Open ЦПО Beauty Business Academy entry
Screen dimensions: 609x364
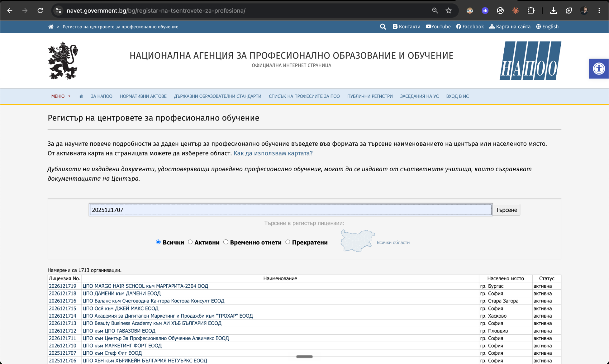[x=152, y=323]
